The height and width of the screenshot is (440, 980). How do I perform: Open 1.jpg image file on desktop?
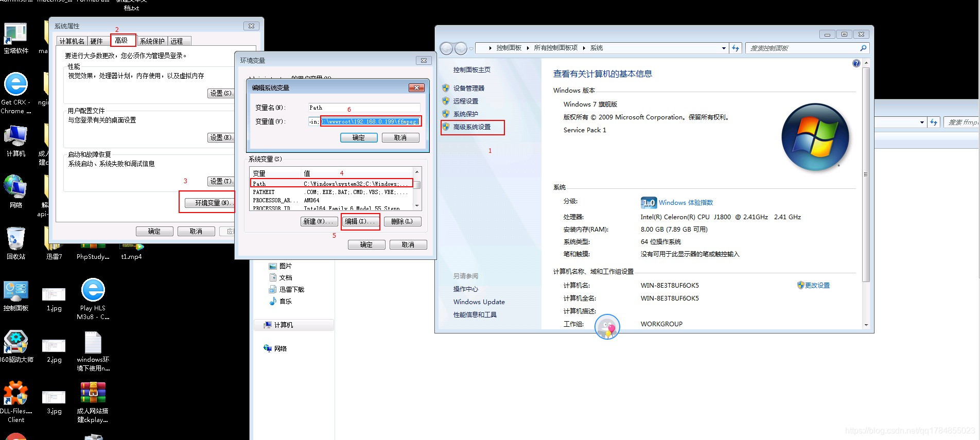pos(54,300)
